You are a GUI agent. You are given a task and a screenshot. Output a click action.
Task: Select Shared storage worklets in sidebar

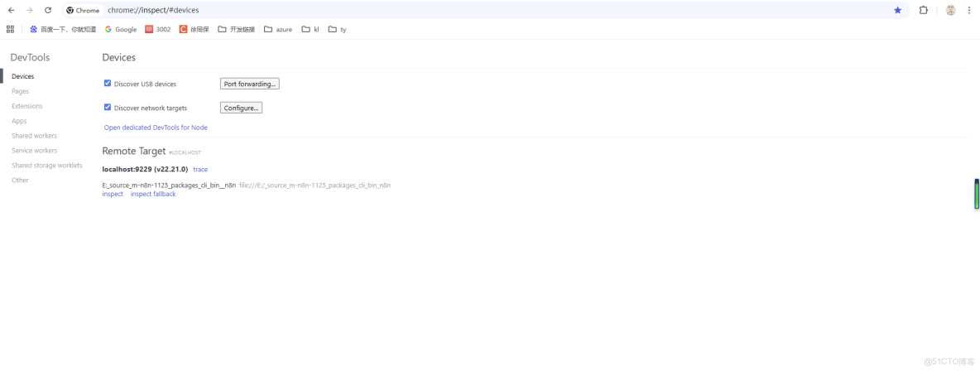coord(47,165)
